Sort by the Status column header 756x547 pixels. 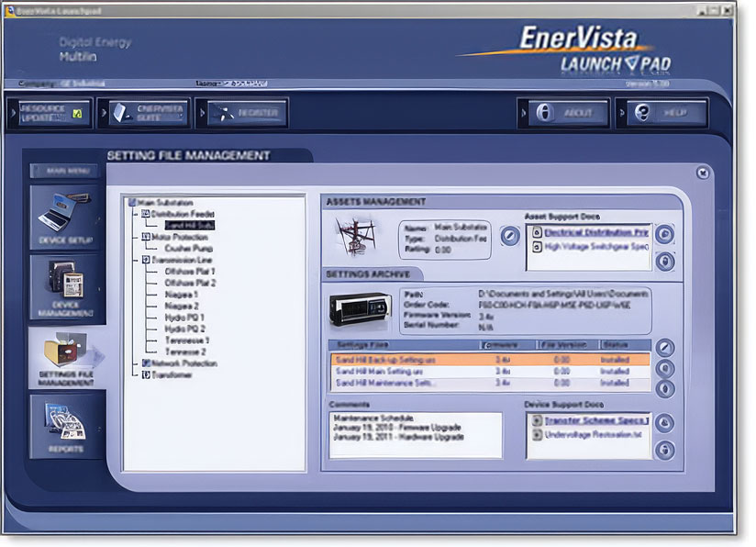point(625,345)
